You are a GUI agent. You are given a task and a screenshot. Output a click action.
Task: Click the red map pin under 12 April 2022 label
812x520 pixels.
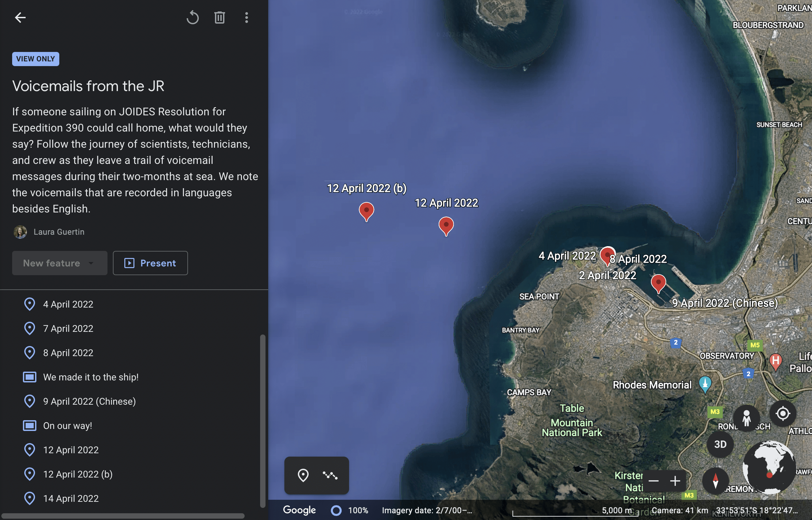(446, 226)
